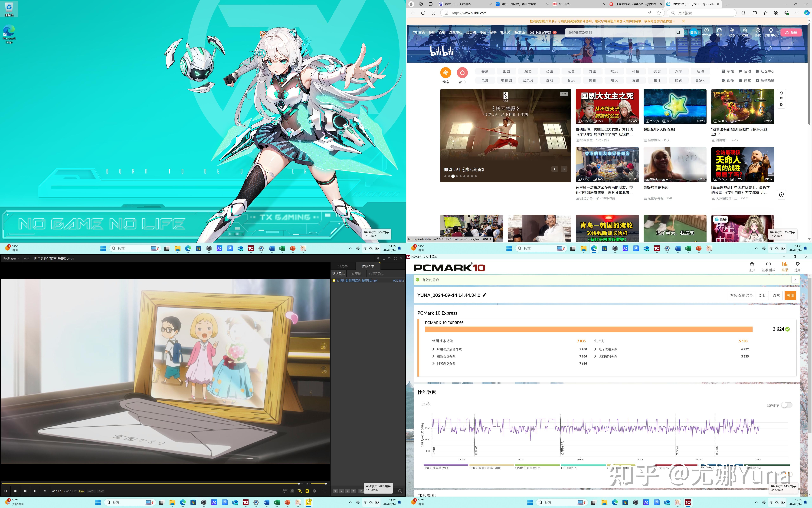Open Edge split screen icon
Image resolution: width=812 pixels, height=508 pixels.
(755, 13)
